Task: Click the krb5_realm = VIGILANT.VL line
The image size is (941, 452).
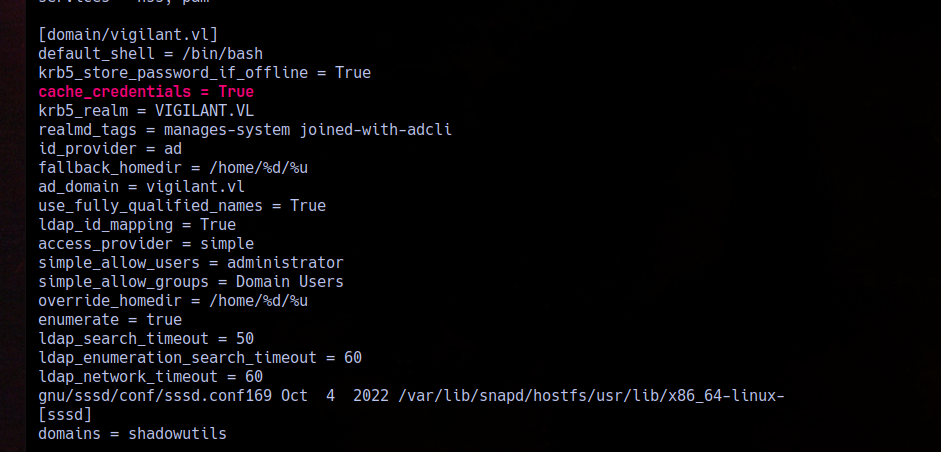Action: click(146, 111)
